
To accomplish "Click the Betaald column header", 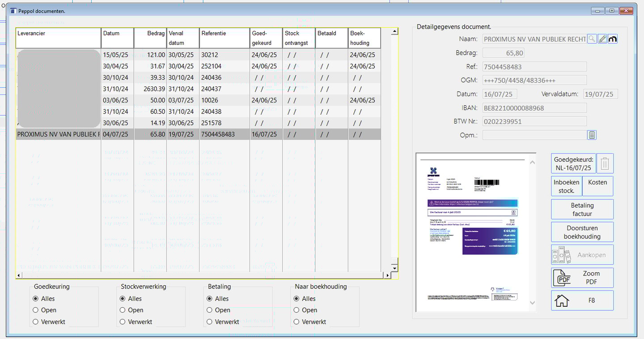I will (x=332, y=38).
